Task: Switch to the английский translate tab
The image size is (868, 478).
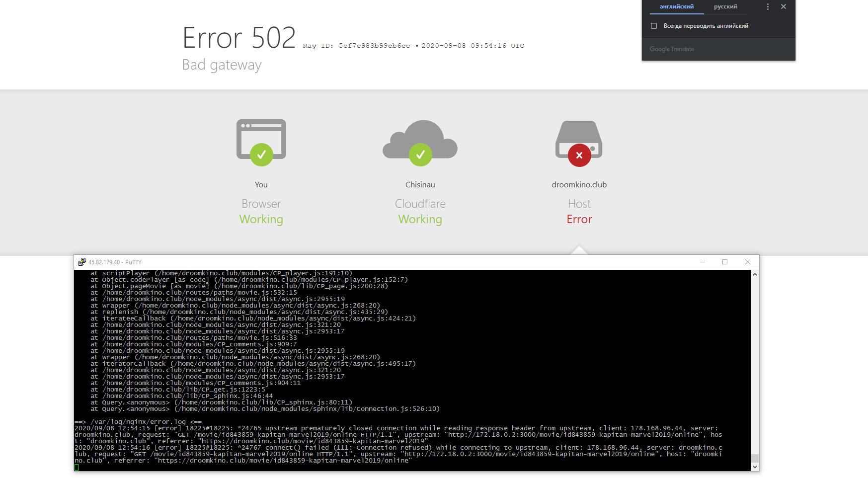Action: click(677, 7)
